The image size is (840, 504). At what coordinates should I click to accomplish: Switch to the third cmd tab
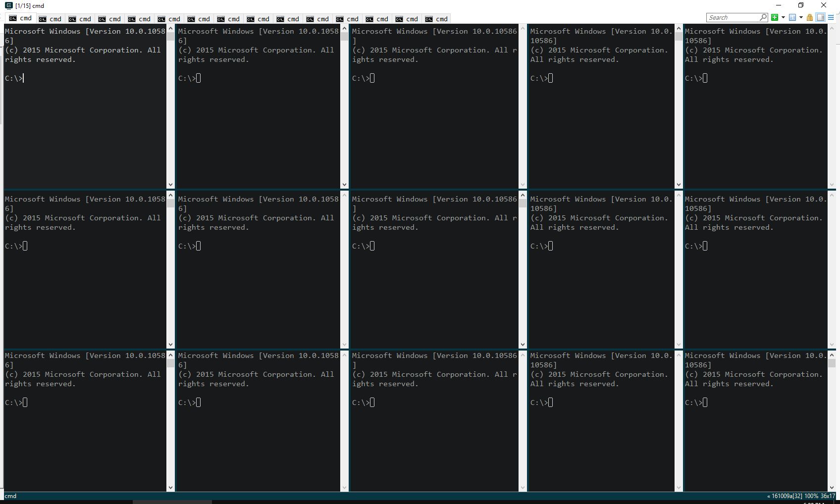80,19
